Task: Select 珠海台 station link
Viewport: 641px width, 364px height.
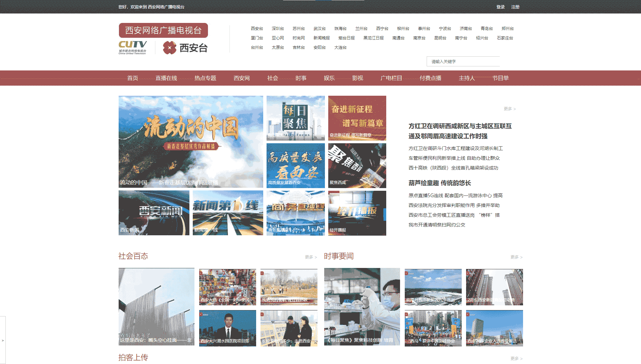Action: pyautogui.click(x=340, y=29)
